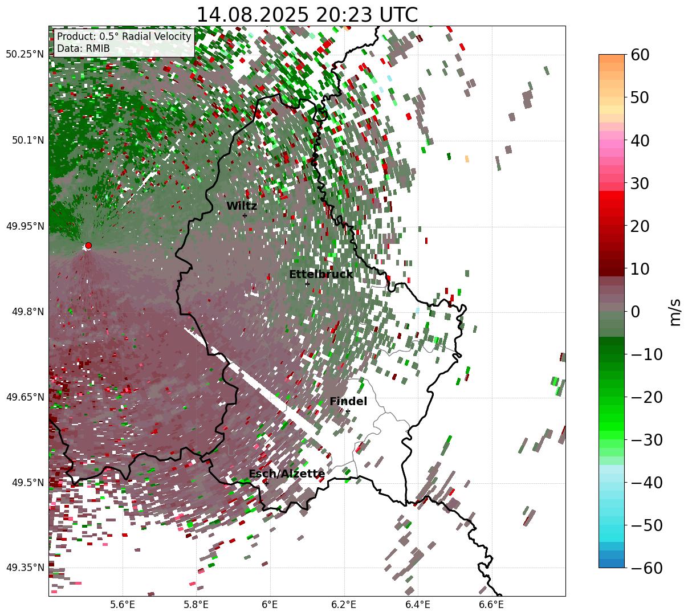Click the colorbar −10 tick label
This screenshot has width=688, height=616.
click(646, 354)
